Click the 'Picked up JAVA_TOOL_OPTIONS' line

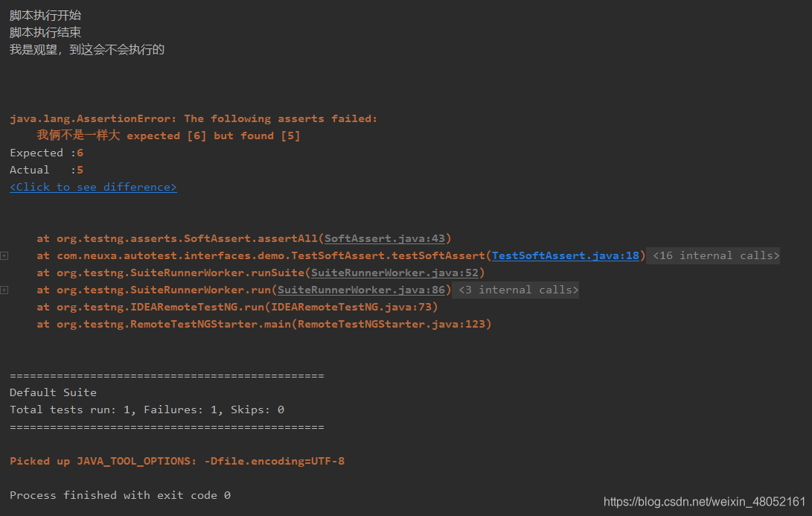click(177, 461)
